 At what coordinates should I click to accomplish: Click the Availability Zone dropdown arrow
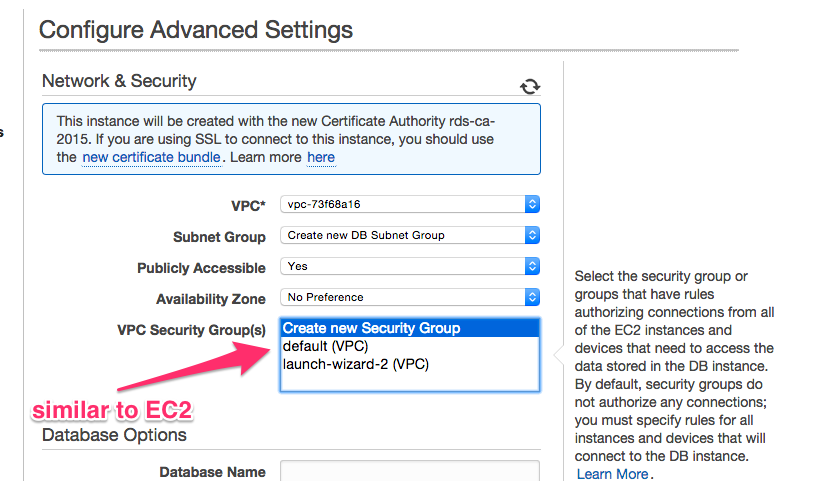click(532, 297)
